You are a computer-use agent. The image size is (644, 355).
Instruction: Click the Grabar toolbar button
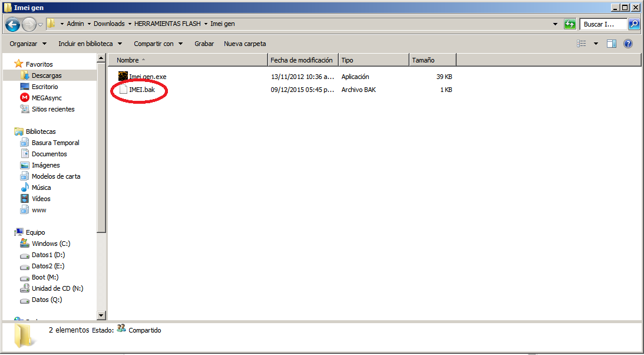[204, 44]
